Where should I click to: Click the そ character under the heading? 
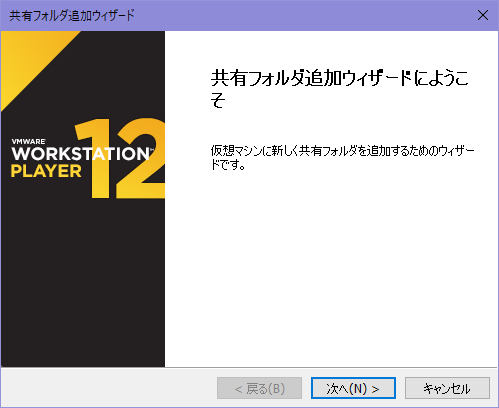click(218, 99)
